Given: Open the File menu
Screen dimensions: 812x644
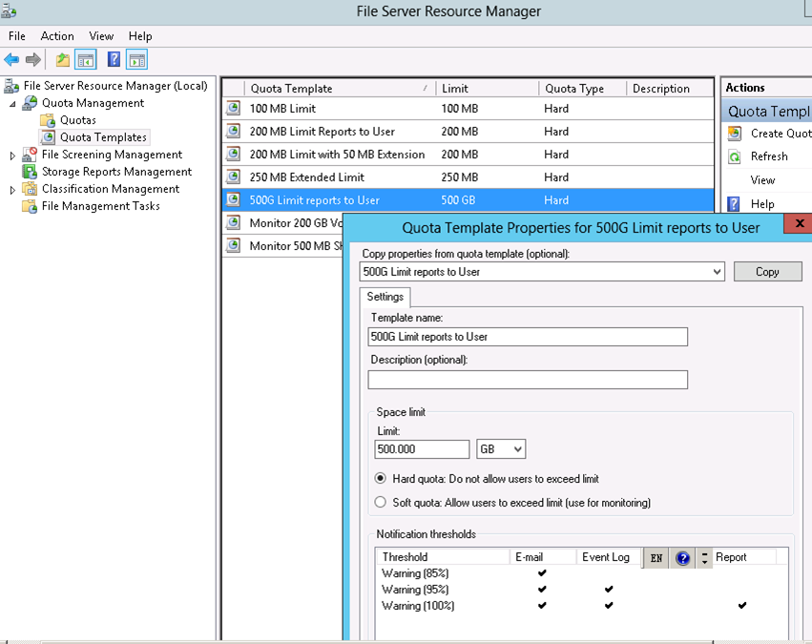Looking at the screenshot, I should [x=16, y=36].
